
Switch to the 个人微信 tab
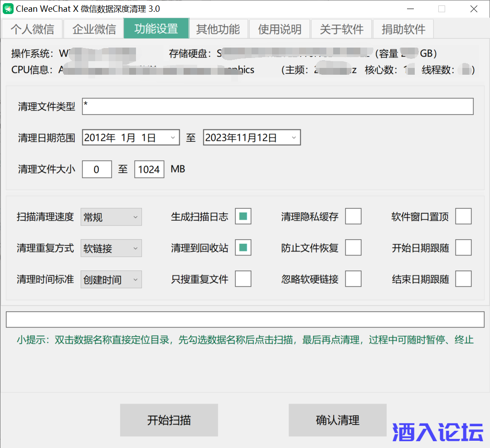click(x=32, y=29)
